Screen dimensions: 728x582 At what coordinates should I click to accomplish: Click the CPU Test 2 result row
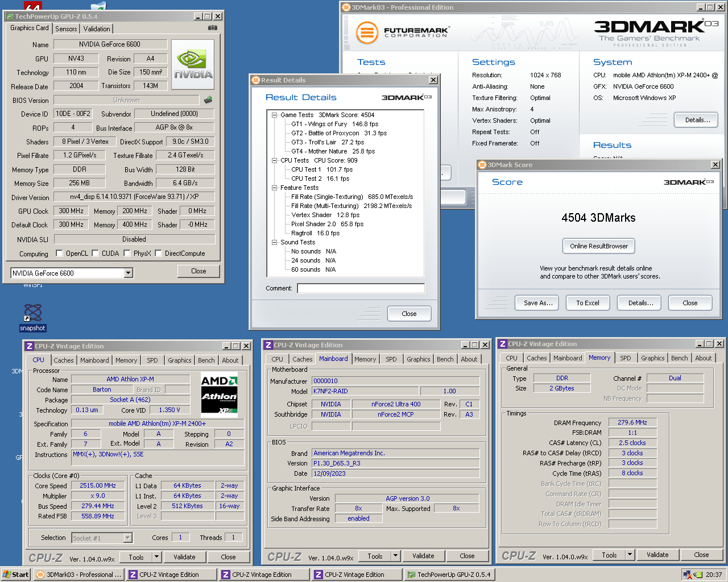click(x=320, y=178)
